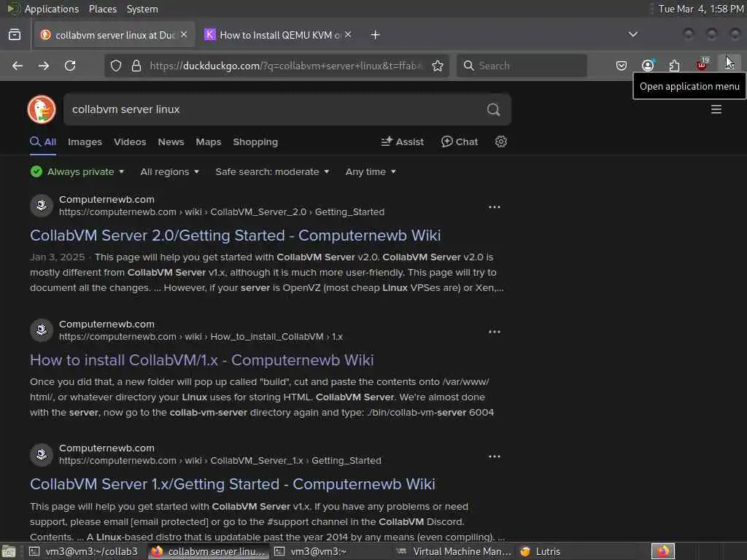Select the News results tab

[171, 142]
